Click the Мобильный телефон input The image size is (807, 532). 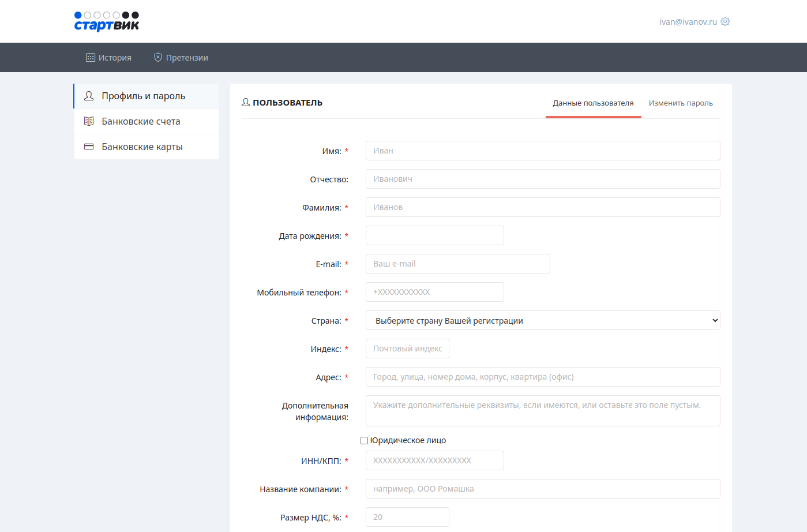point(434,292)
